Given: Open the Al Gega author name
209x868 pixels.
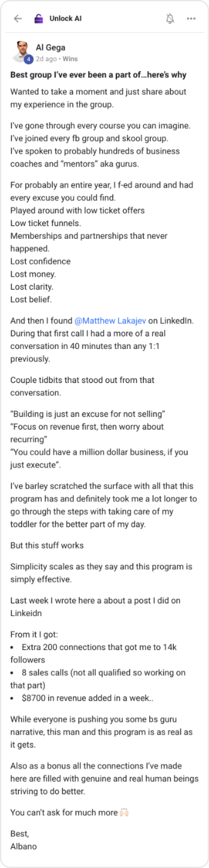Looking at the screenshot, I should tap(50, 48).
